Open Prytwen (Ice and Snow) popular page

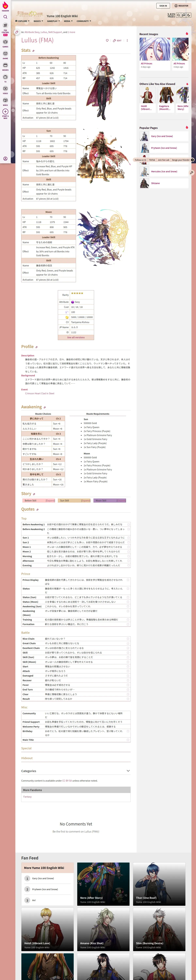pos(164,148)
